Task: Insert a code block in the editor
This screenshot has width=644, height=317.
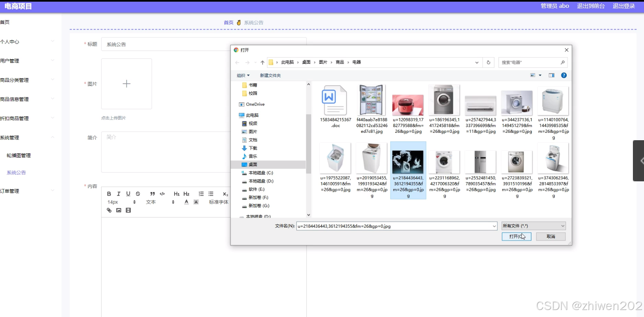Action: click(162, 194)
